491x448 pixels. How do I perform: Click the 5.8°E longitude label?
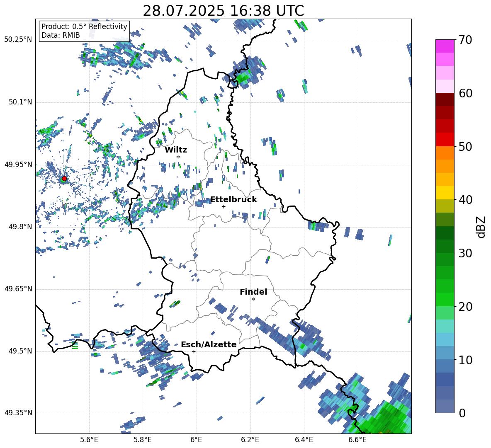[x=143, y=440]
